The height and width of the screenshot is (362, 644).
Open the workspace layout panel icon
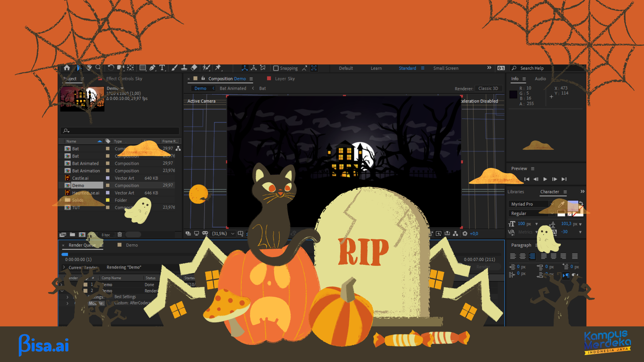point(501,68)
